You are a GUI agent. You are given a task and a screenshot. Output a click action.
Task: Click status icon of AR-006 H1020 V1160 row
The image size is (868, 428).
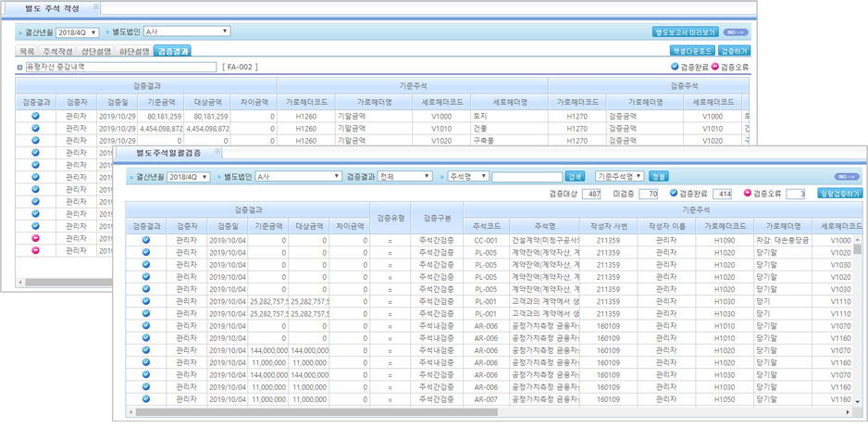pyautogui.click(x=146, y=362)
